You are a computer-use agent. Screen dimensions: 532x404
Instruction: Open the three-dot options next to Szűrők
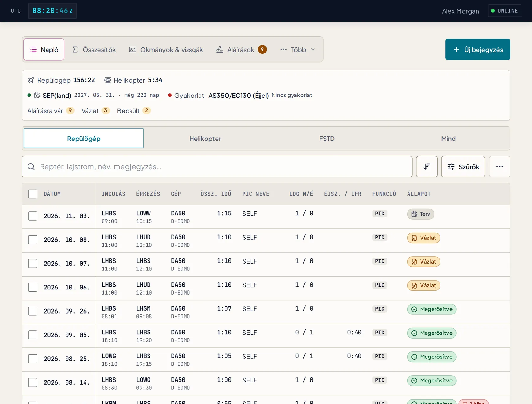coord(499,166)
